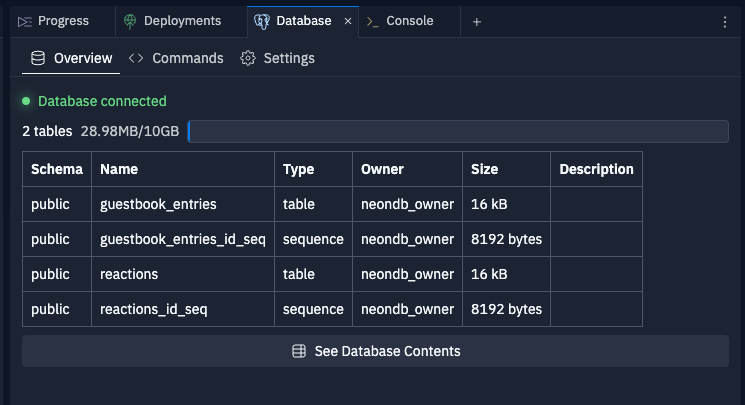The width and height of the screenshot is (745, 405).
Task: Open the Progress tab
Action: click(x=62, y=21)
